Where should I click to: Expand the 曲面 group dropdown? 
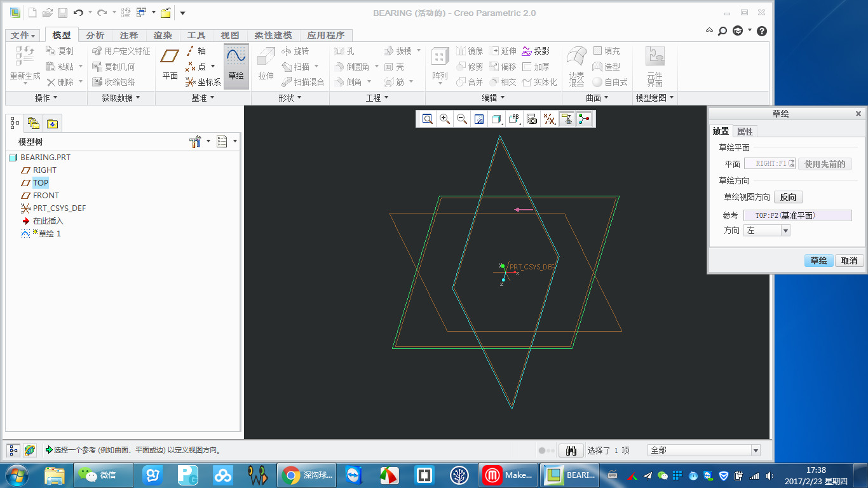click(597, 98)
